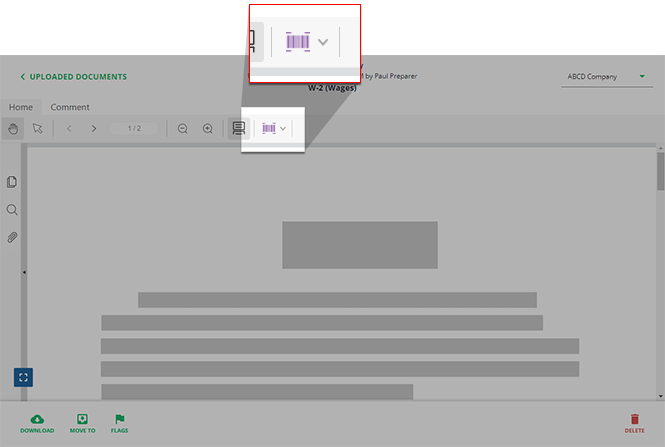Go back to Uploaded Documents

73,77
